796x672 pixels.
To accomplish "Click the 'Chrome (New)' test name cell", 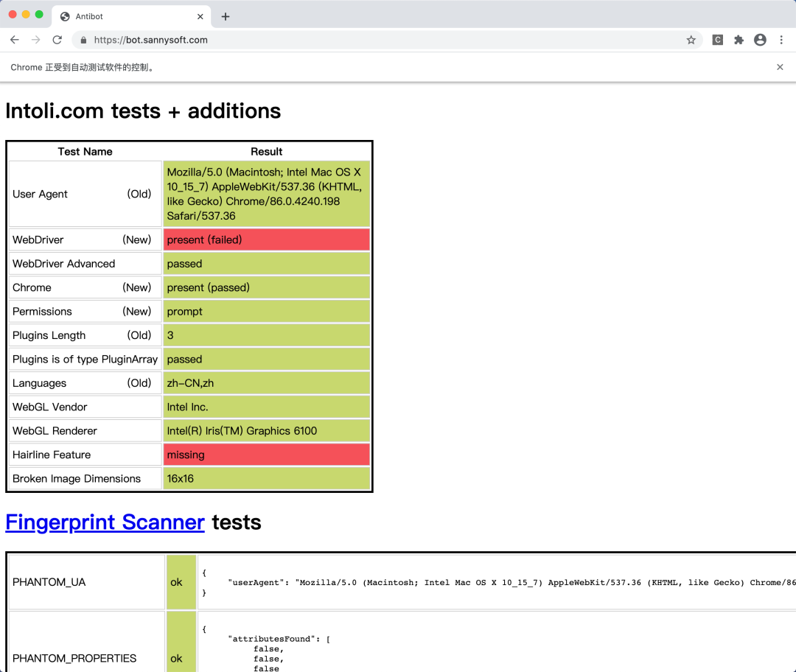I will pyautogui.click(x=85, y=287).
